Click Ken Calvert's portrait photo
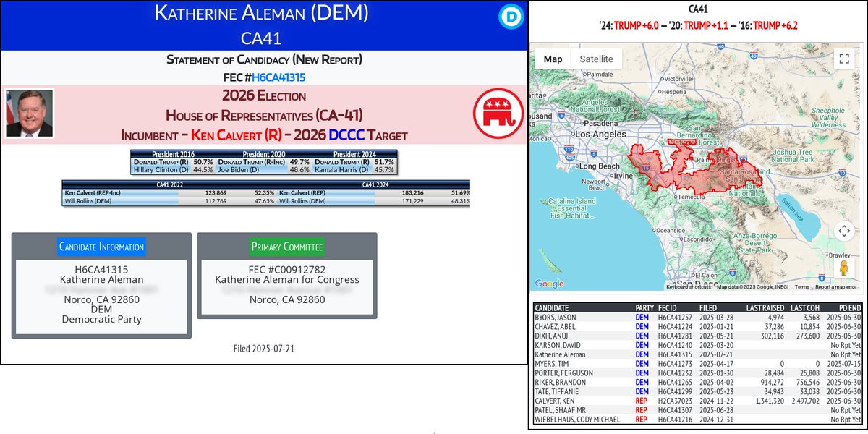The width and height of the screenshot is (868, 434). 30,114
